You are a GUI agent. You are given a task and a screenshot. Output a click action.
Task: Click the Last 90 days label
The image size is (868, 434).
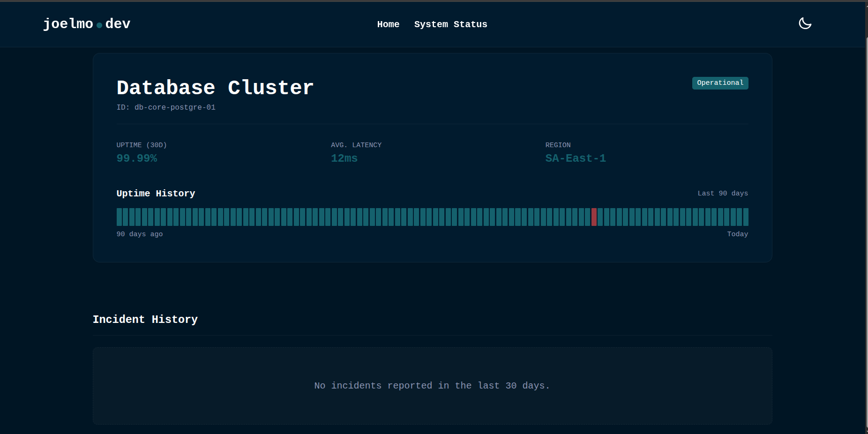(722, 193)
